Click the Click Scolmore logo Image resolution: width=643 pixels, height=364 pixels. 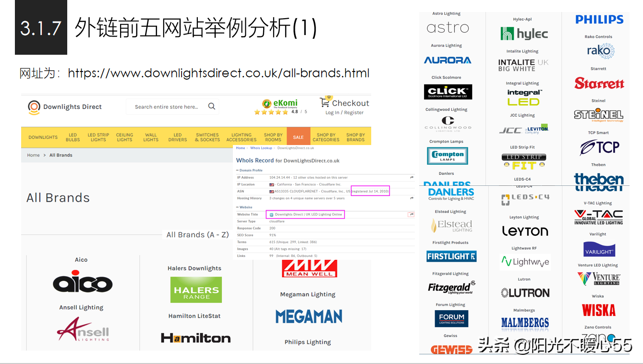[x=448, y=92]
